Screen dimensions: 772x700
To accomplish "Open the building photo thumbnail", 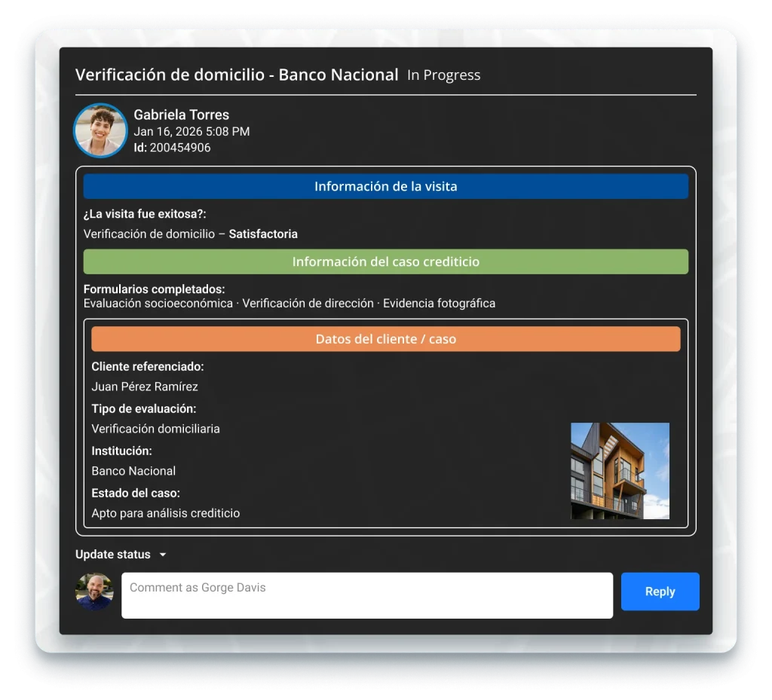I will pyautogui.click(x=620, y=471).
